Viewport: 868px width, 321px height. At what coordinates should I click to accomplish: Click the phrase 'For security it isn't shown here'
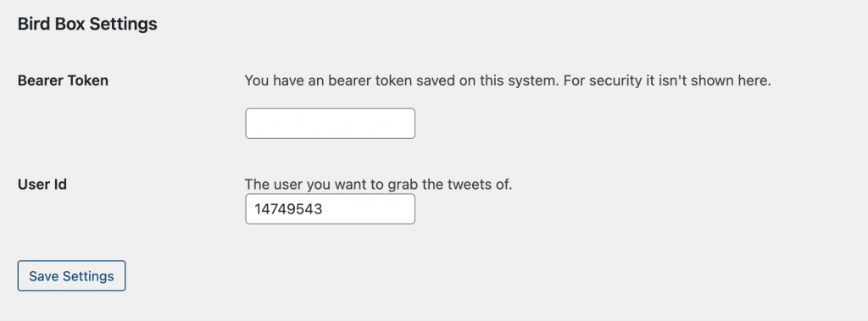[x=667, y=80]
